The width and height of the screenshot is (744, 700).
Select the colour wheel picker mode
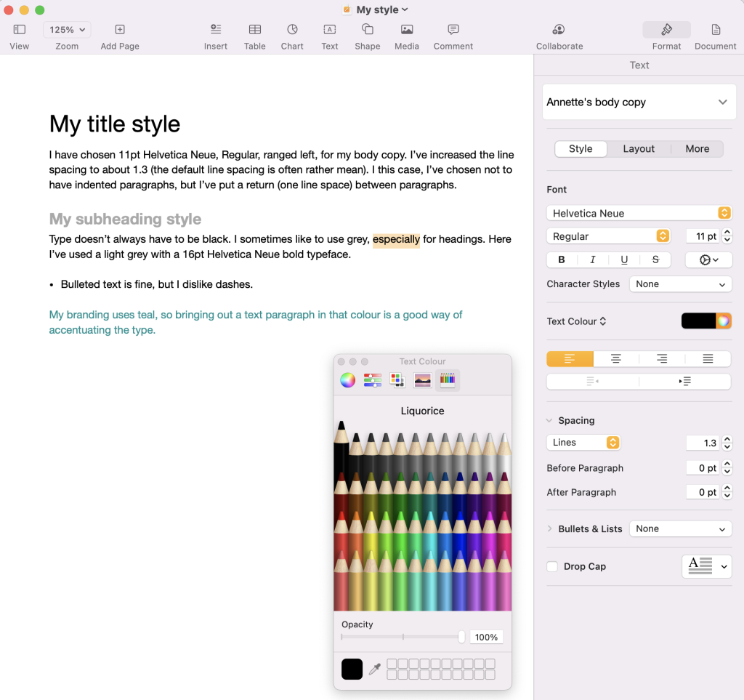[x=347, y=380]
